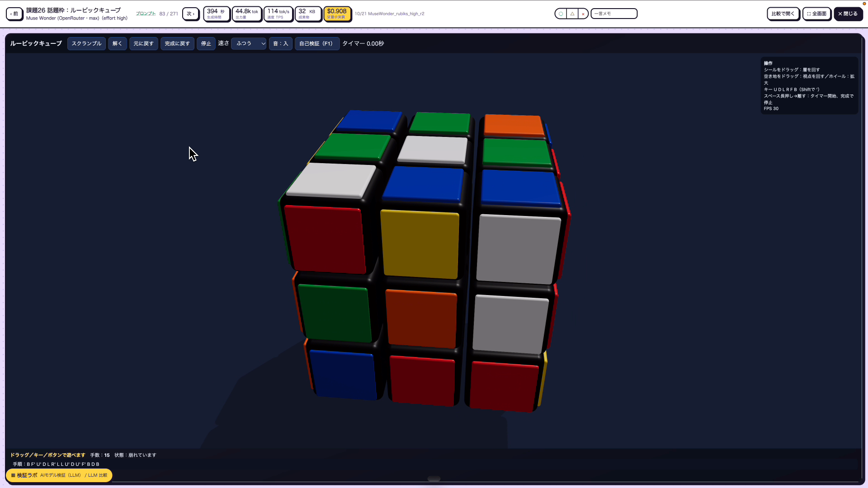The image size is (868, 488).
Task: Click the 解く solve button
Action: [118, 43]
